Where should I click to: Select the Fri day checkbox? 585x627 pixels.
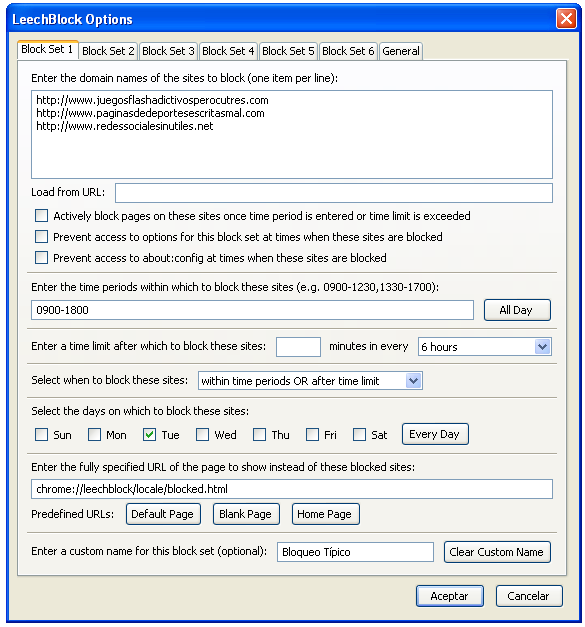pos(312,435)
